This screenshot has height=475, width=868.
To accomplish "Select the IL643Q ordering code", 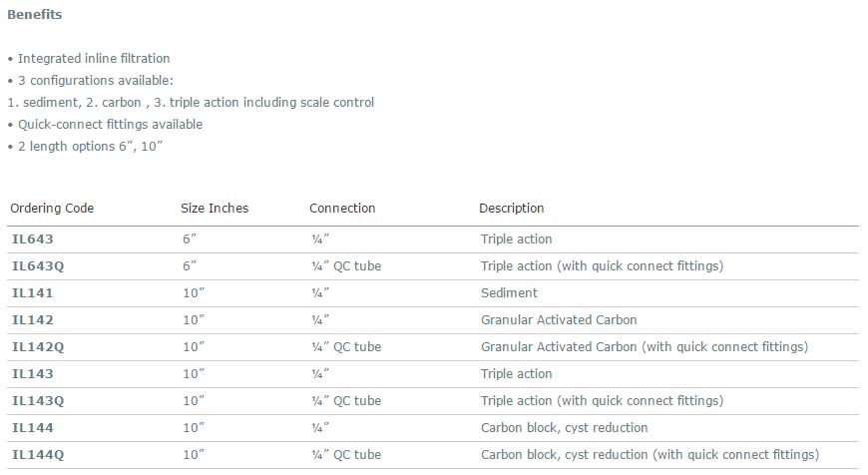I will (x=38, y=266).
